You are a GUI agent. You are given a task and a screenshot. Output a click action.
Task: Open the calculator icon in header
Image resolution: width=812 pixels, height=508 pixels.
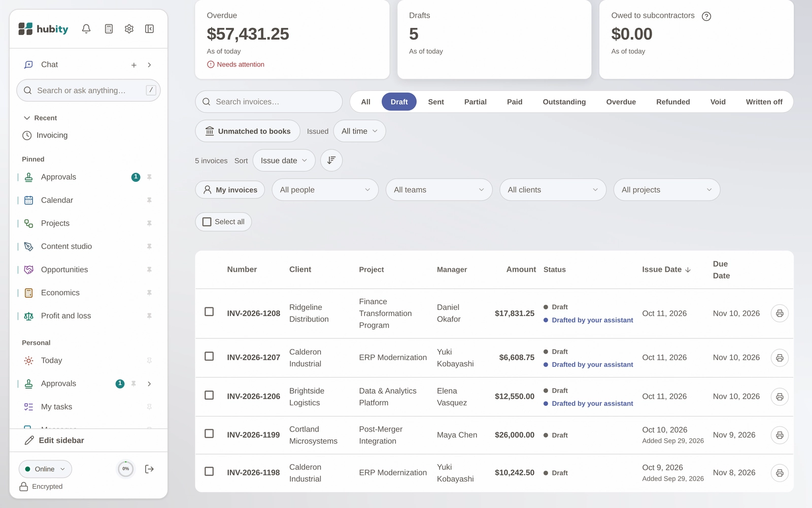point(109,29)
